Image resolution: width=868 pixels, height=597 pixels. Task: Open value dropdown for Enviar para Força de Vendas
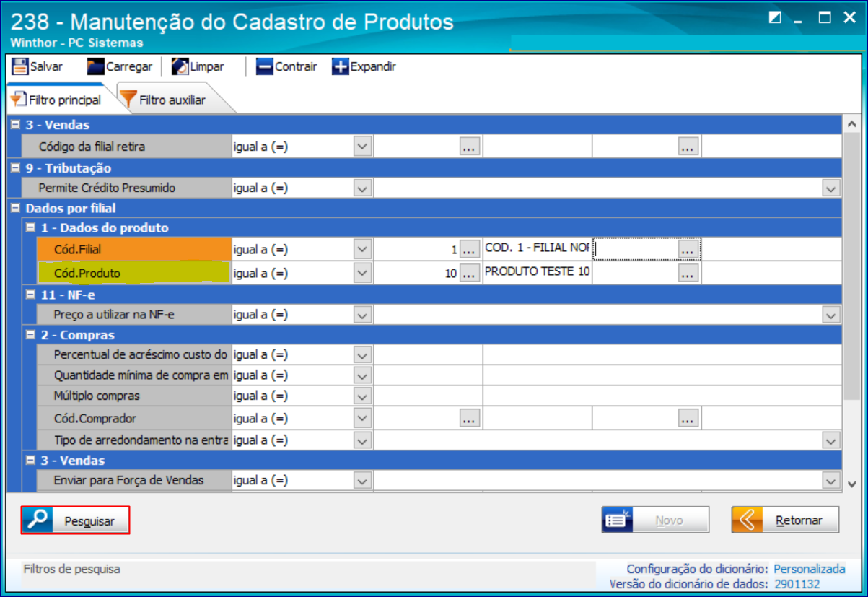(831, 481)
